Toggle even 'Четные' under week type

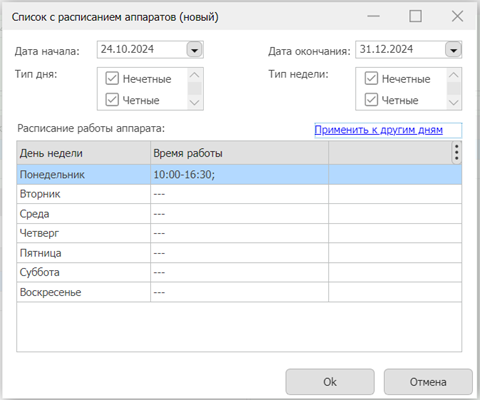click(x=371, y=100)
